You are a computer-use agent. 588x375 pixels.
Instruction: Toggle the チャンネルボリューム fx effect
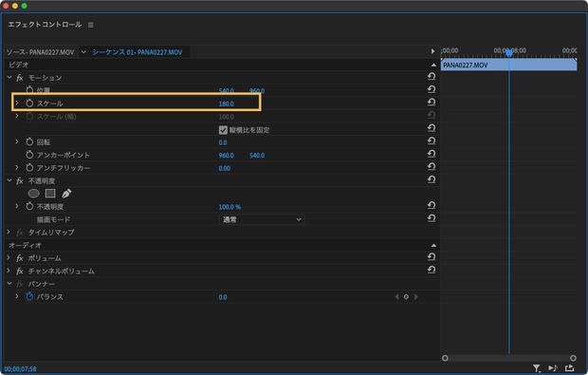pos(20,271)
